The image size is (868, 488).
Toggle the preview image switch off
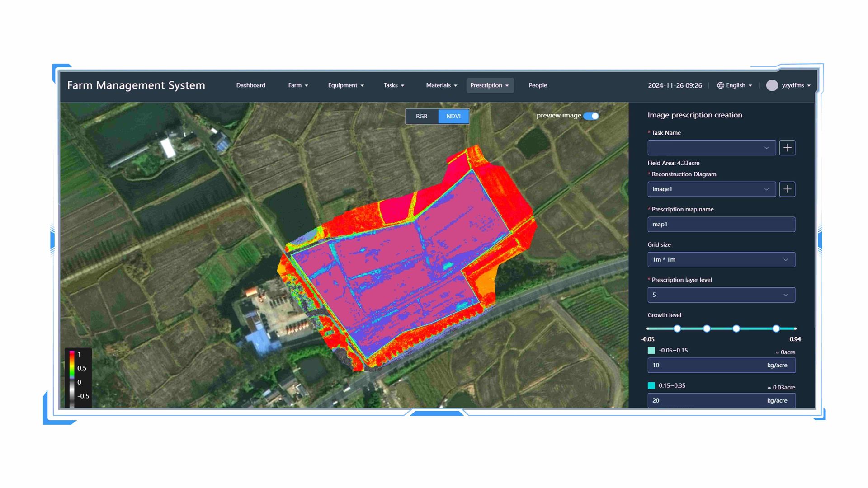[x=591, y=116]
